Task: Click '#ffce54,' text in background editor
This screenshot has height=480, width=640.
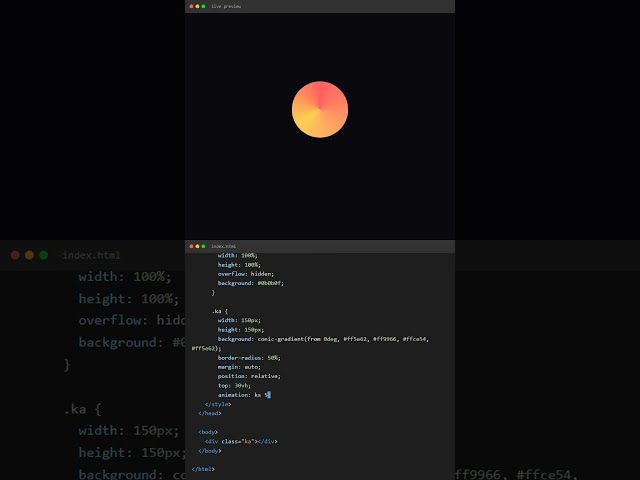Action: (x=547, y=474)
